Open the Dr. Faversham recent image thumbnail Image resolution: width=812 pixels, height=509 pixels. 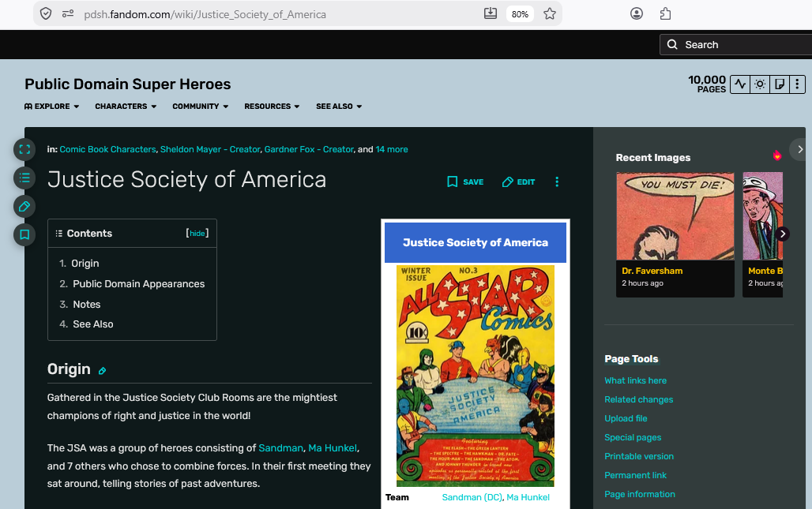pos(675,216)
